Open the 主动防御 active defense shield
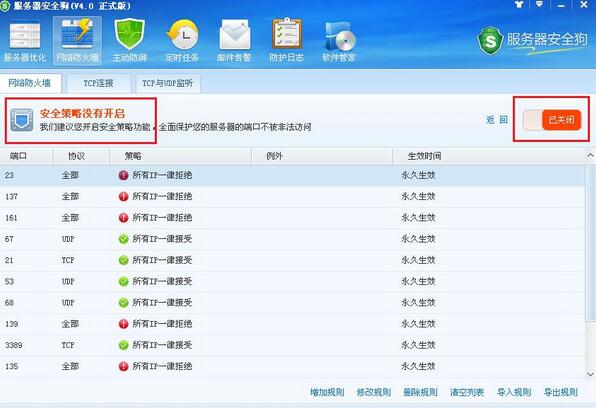The width and height of the screenshot is (596, 408). (x=130, y=40)
